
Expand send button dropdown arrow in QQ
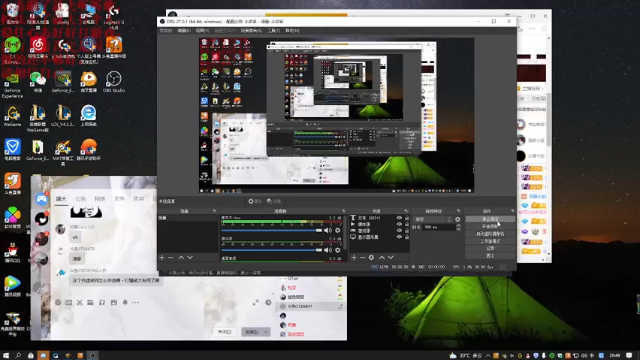pyautogui.click(x=266, y=332)
